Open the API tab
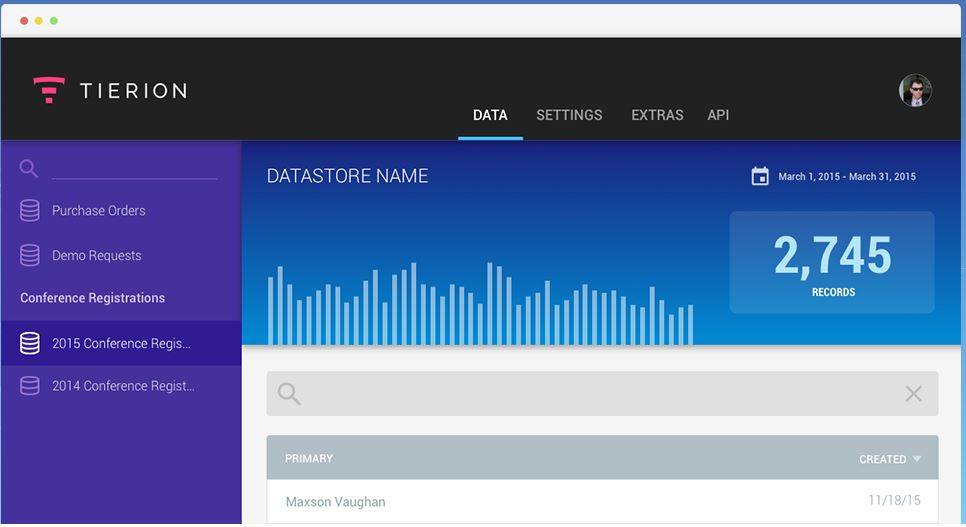Screen dimensions: 966x527 point(718,115)
